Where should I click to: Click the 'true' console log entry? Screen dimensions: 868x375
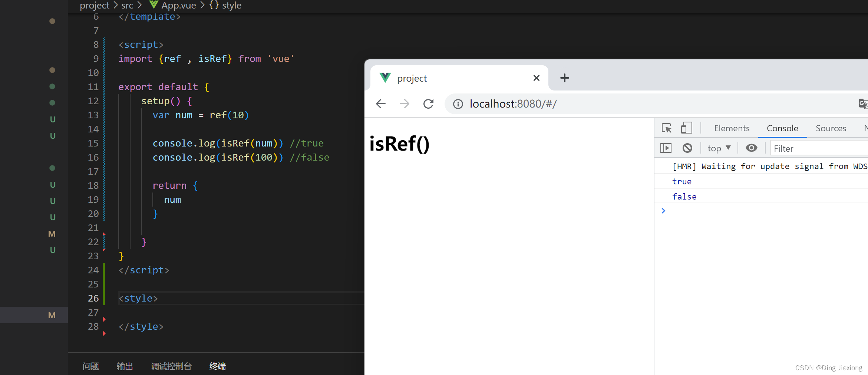pos(682,181)
